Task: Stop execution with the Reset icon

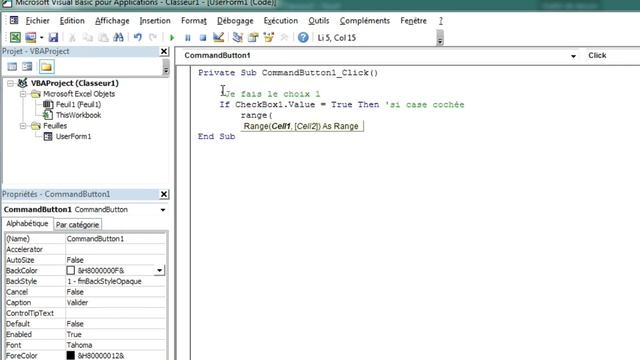Action: [x=203, y=38]
